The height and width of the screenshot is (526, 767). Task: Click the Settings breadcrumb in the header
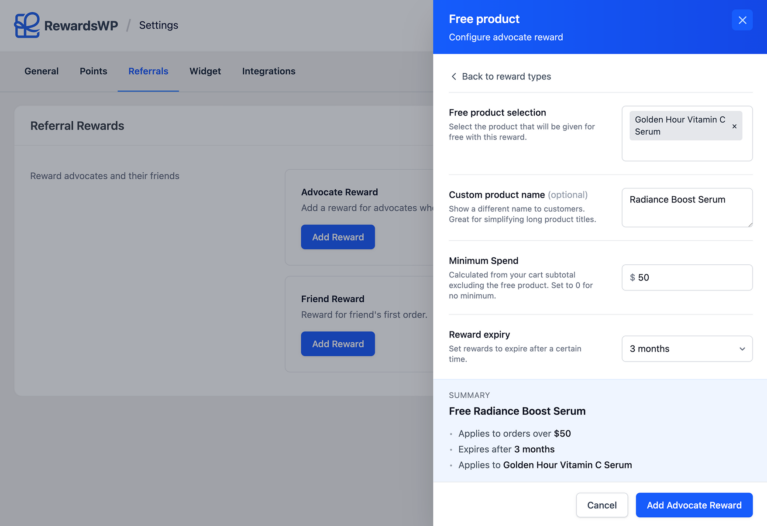click(x=158, y=25)
